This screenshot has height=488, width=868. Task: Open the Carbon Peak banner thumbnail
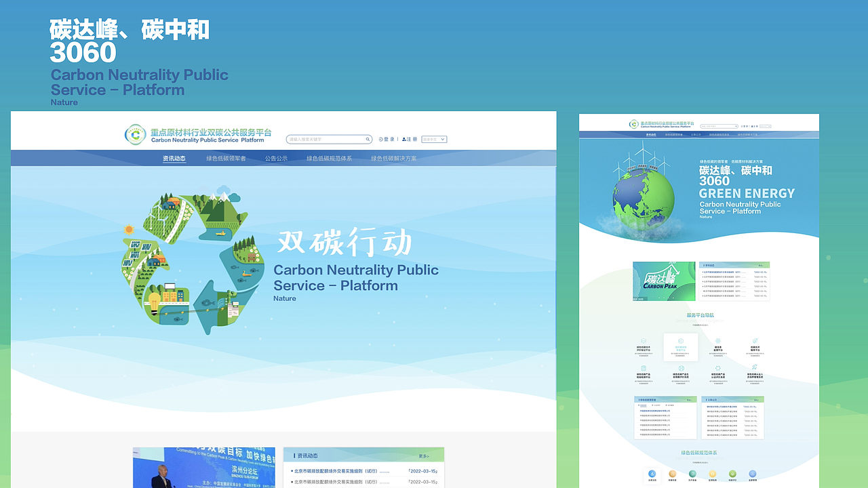pos(664,281)
